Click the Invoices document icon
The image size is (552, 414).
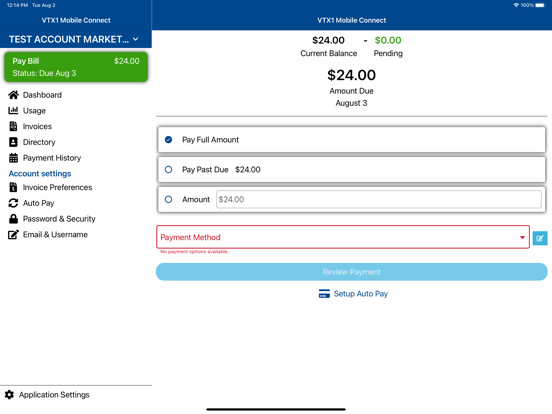(x=13, y=126)
